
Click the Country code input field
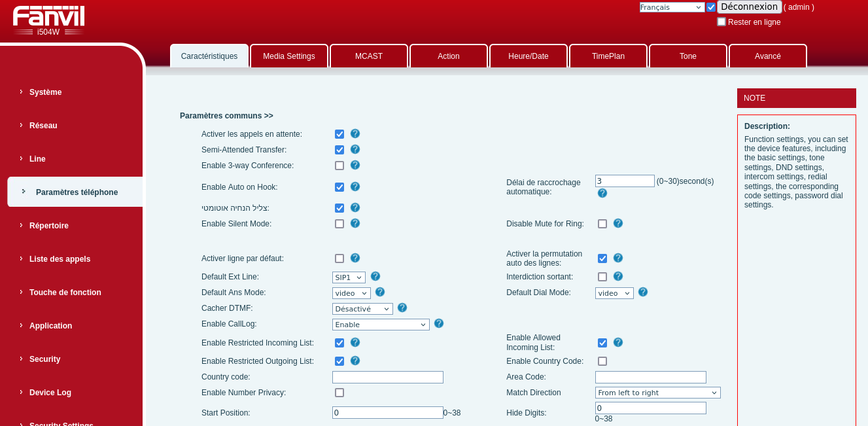[388, 377]
